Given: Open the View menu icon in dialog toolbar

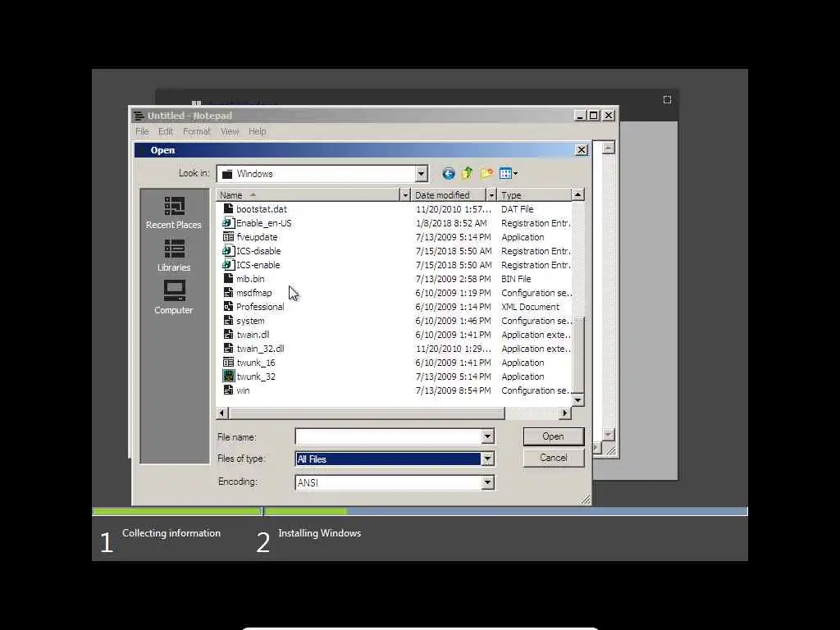Looking at the screenshot, I should [508, 173].
